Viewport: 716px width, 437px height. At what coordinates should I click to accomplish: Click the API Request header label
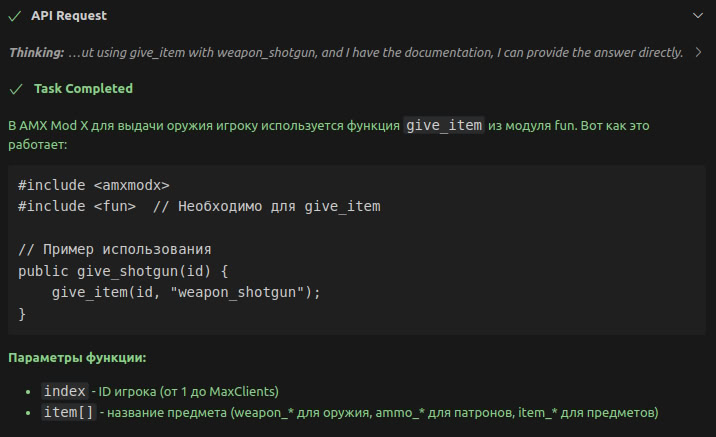click(x=69, y=16)
